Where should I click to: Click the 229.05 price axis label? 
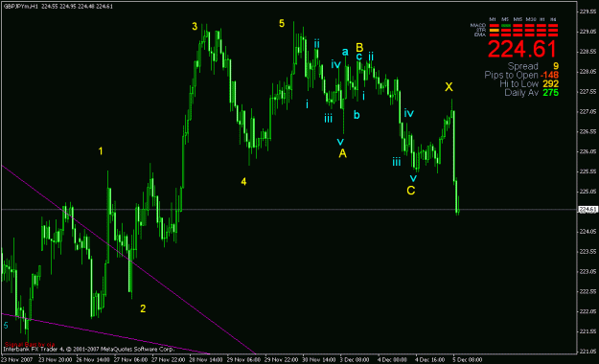point(587,32)
